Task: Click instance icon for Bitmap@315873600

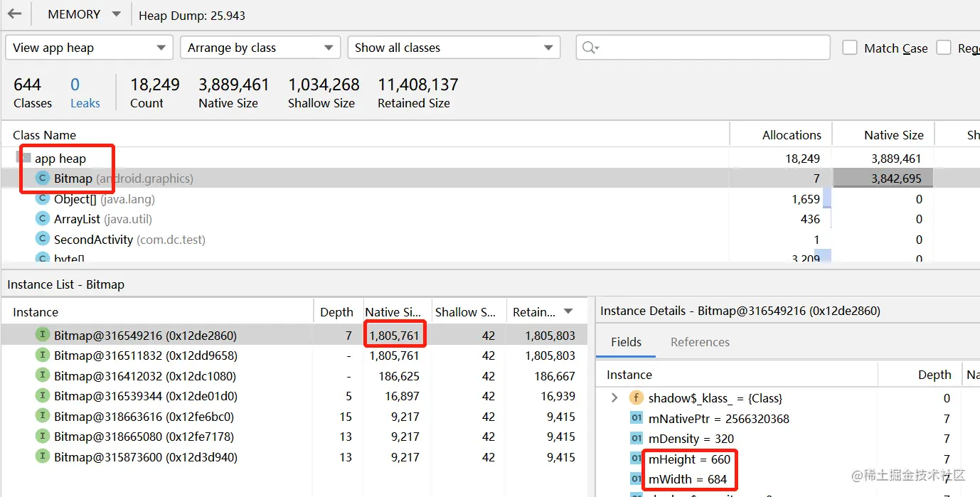Action: [x=42, y=456]
